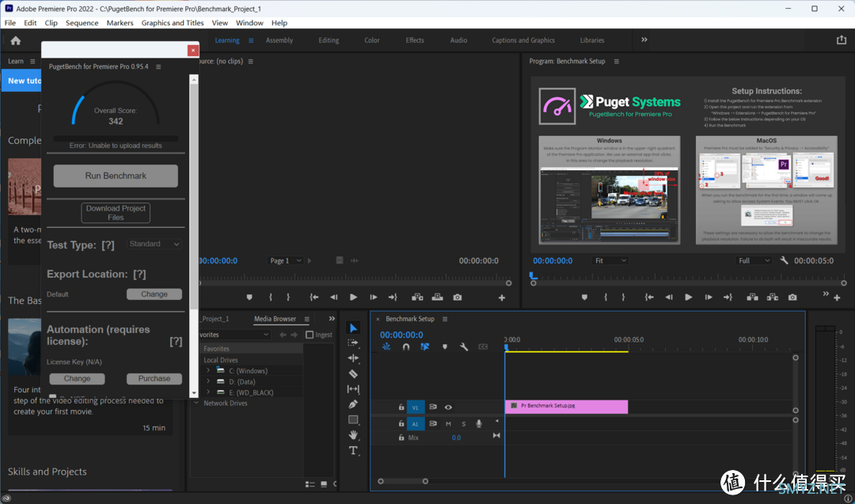The width and height of the screenshot is (855, 504).
Task: Click the timeline playhead at 0:00
Action: coord(506,347)
